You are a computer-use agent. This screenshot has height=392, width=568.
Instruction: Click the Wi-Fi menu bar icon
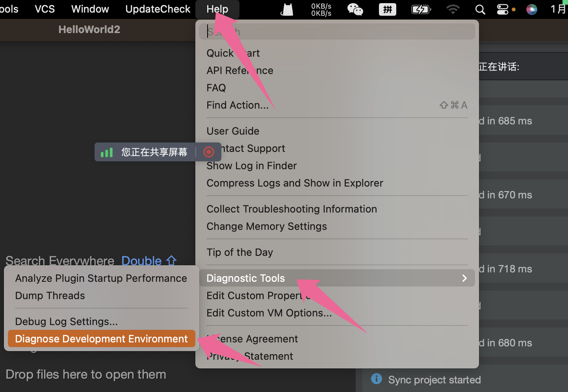pos(453,9)
